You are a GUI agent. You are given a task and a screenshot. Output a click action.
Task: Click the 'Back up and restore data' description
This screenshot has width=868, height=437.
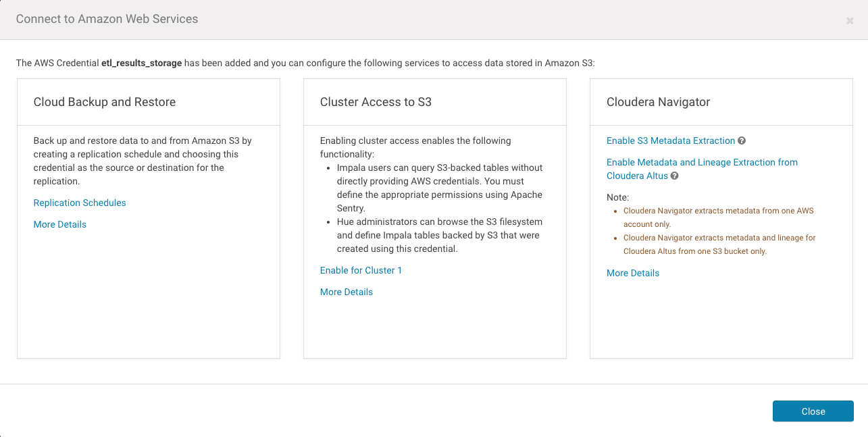point(143,161)
